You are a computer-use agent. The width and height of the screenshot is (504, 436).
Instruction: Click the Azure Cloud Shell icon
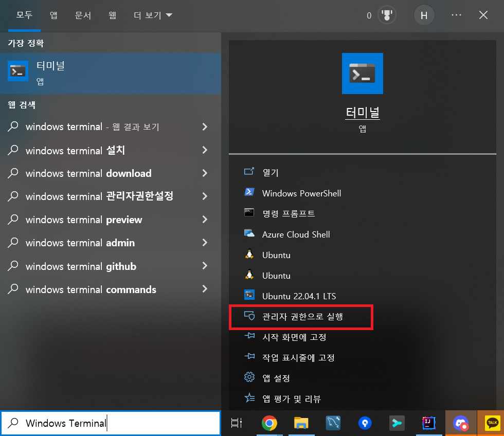[x=249, y=233]
